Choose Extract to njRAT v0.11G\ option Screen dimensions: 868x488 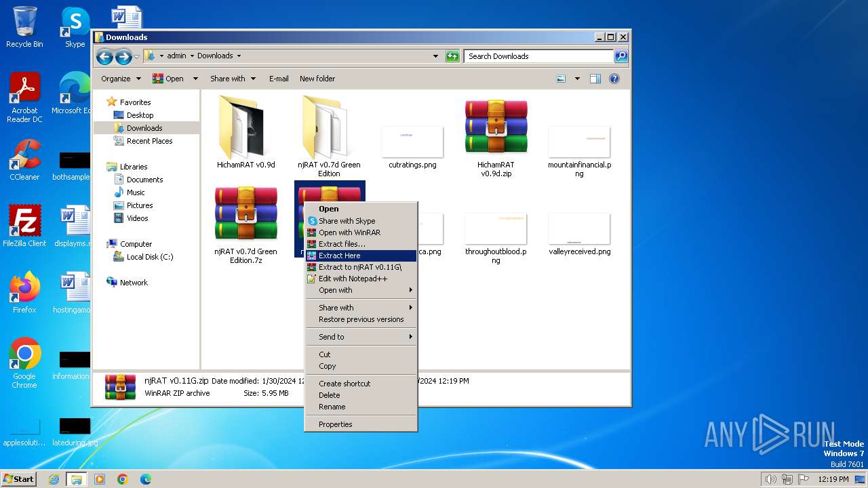click(x=361, y=267)
